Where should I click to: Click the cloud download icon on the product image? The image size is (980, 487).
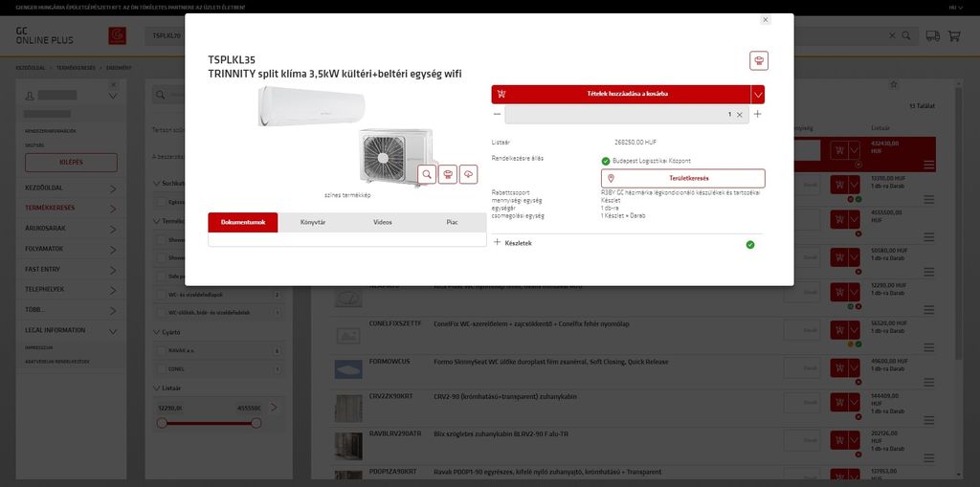(x=468, y=174)
